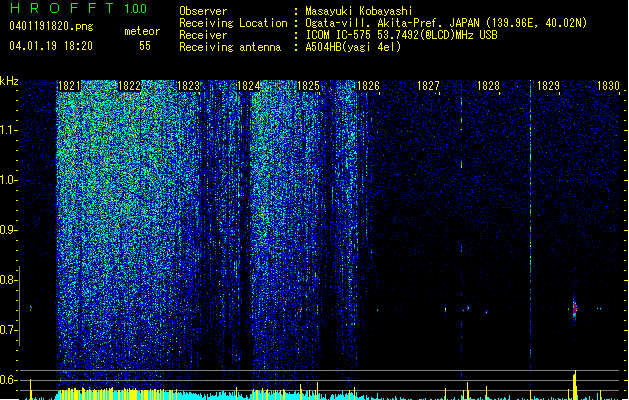Viewport: 629px width, 400px height.
Task: Click the 0.8 kHz axis label
Action: tap(8, 280)
